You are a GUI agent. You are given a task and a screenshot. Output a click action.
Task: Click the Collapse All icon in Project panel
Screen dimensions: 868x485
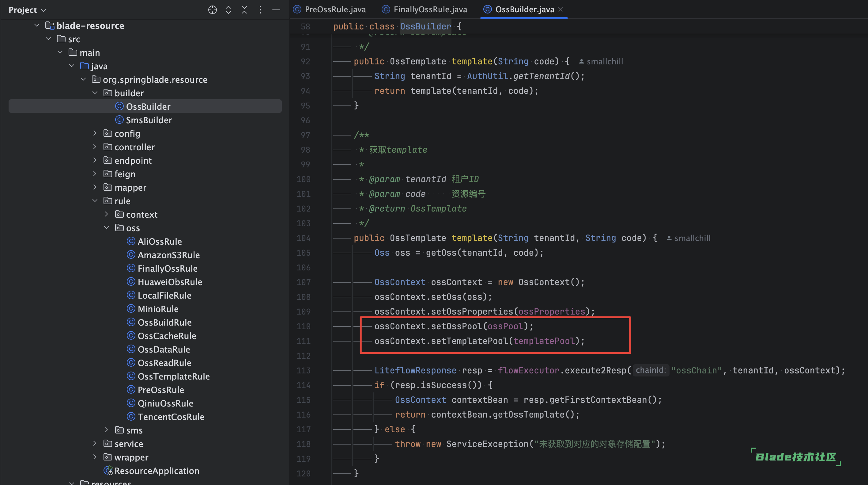pyautogui.click(x=244, y=10)
